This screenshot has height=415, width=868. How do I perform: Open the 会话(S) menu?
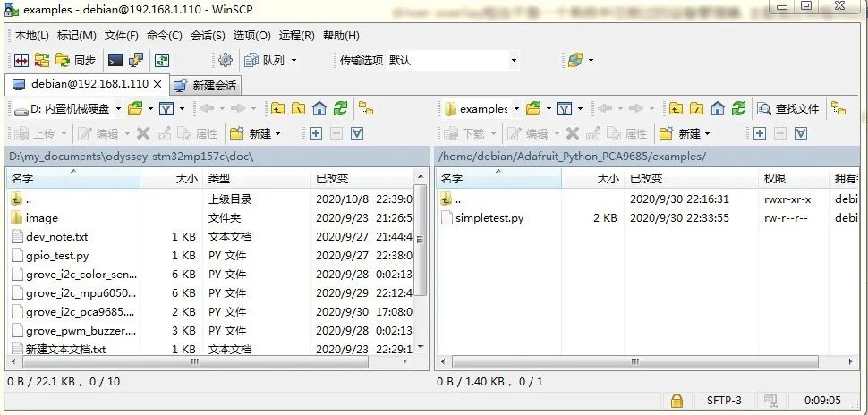pyautogui.click(x=208, y=36)
